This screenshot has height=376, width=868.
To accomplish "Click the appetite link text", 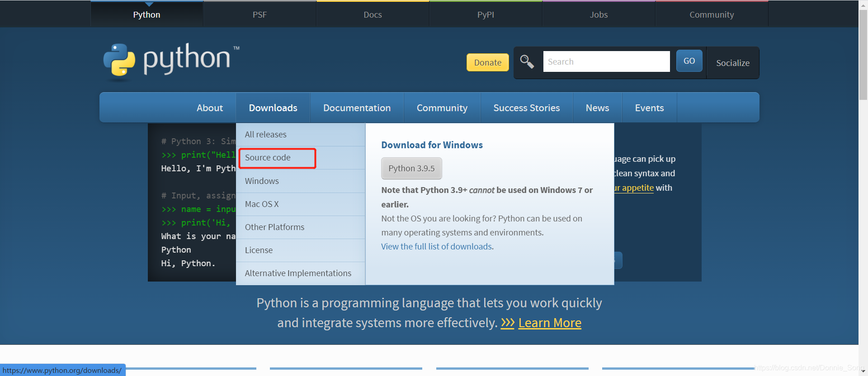I will pos(634,188).
